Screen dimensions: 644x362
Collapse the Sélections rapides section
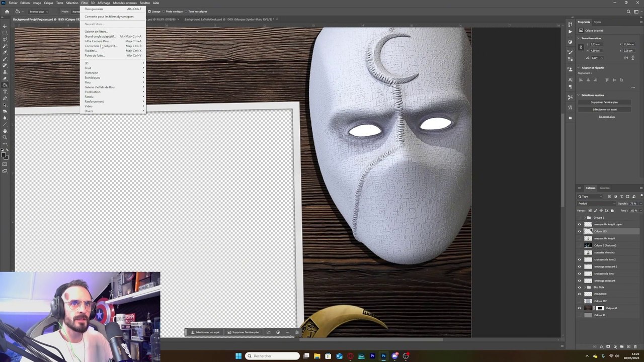point(578,95)
